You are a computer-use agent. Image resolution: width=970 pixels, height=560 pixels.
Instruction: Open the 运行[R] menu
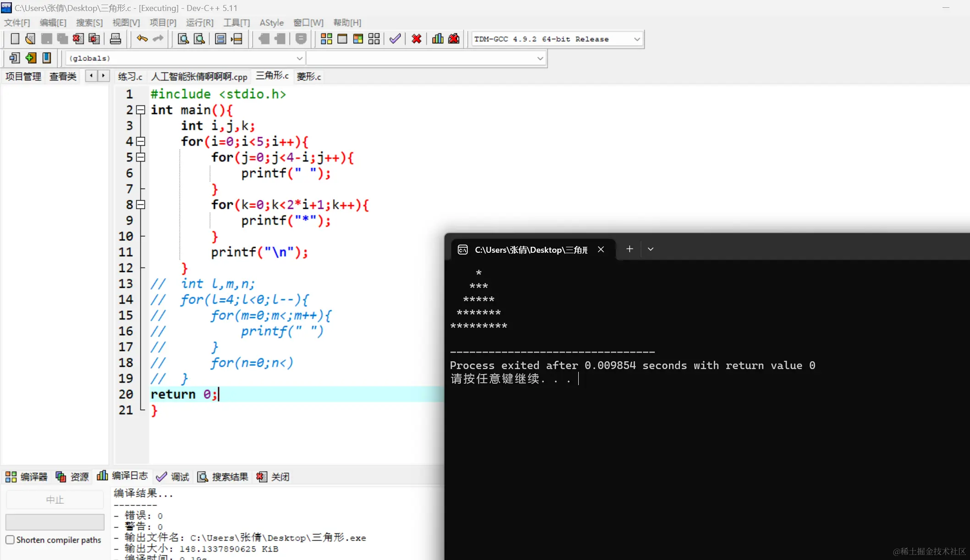click(199, 22)
